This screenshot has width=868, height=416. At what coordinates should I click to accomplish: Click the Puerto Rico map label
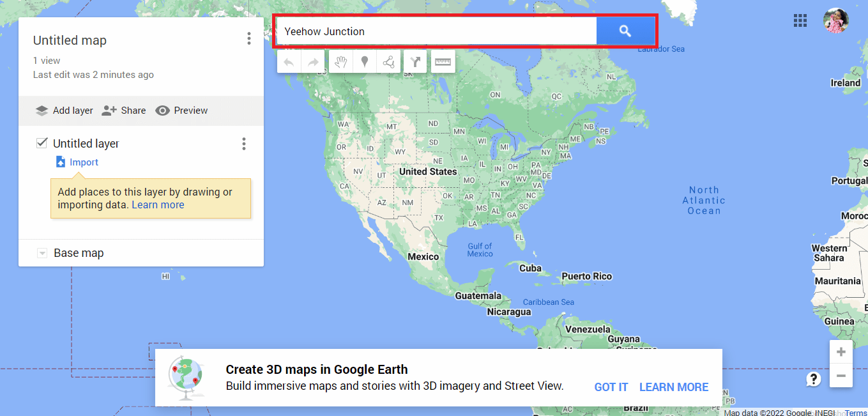586,277
